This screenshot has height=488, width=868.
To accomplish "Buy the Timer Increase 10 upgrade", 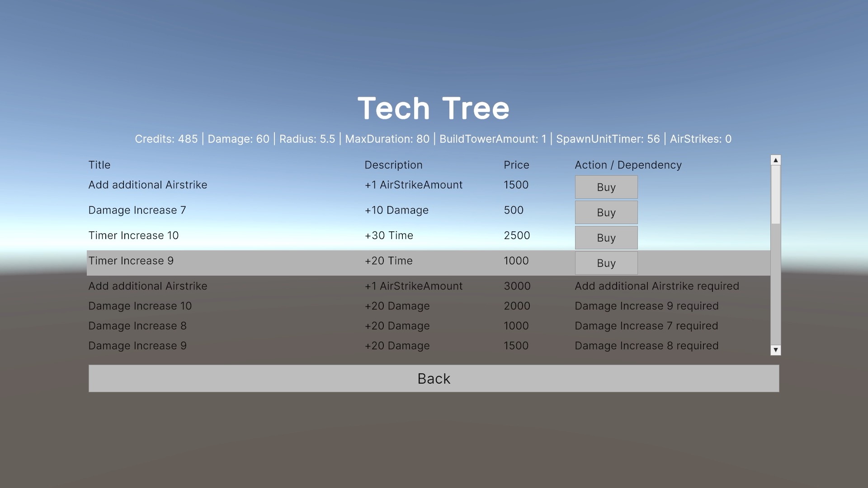I will (606, 238).
